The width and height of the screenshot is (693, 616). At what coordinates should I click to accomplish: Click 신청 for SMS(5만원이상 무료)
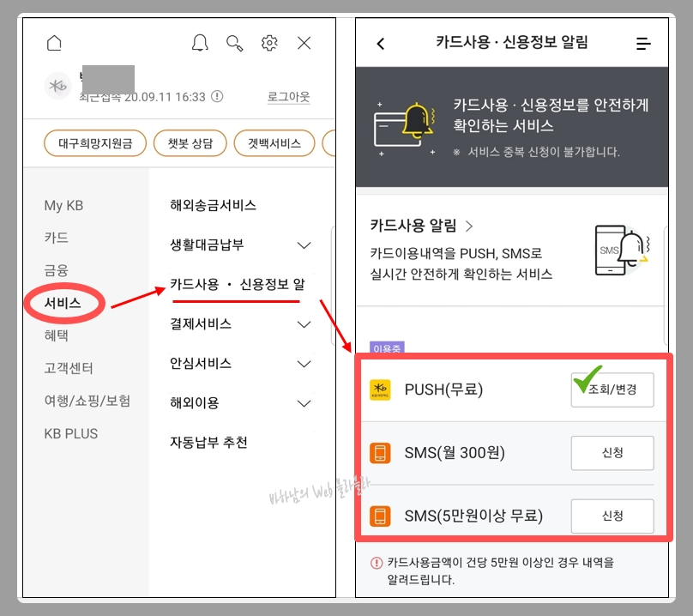[x=612, y=516]
